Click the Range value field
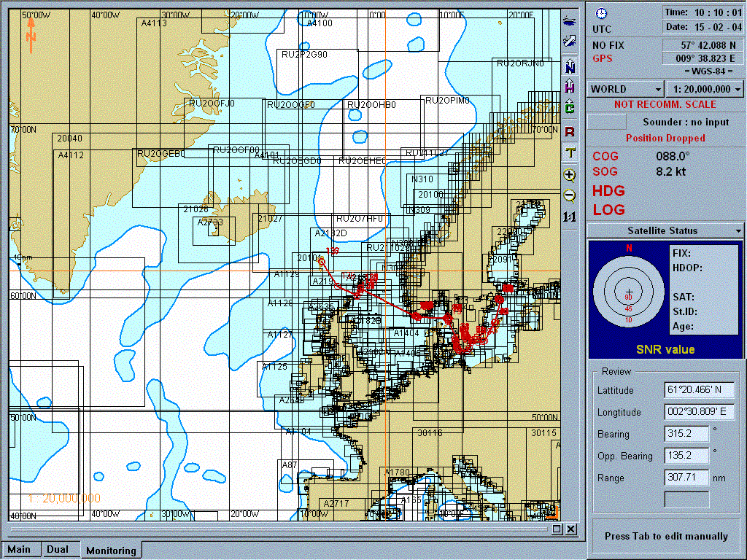Image resolution: width=747 pixels, height=560 pixels. [x=686, y=478]
